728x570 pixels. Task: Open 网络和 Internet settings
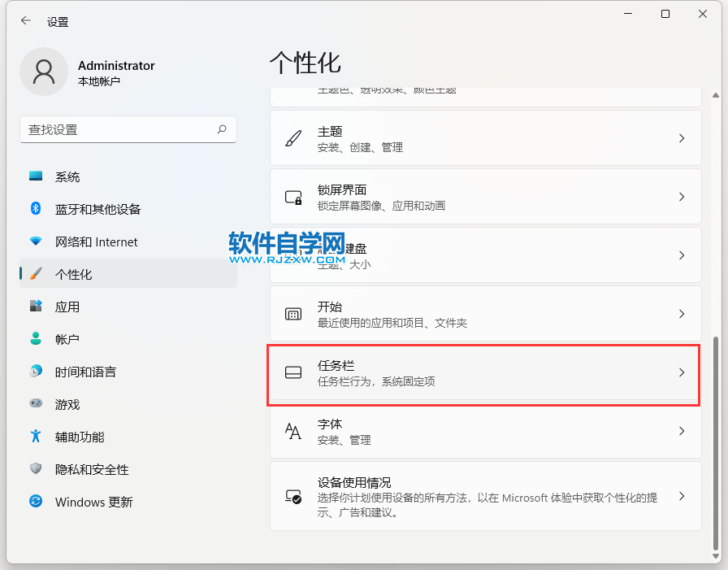tap(128, 241)
